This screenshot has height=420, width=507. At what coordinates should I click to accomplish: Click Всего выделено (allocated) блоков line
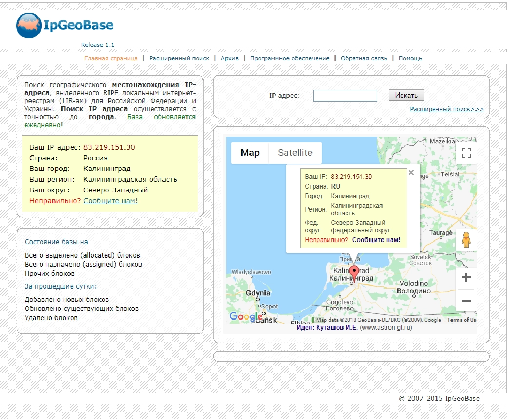82,255
